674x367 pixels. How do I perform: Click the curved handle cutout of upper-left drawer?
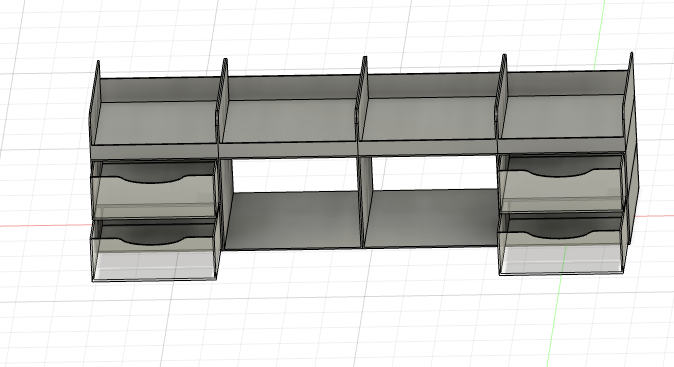(x=150, y=179)
